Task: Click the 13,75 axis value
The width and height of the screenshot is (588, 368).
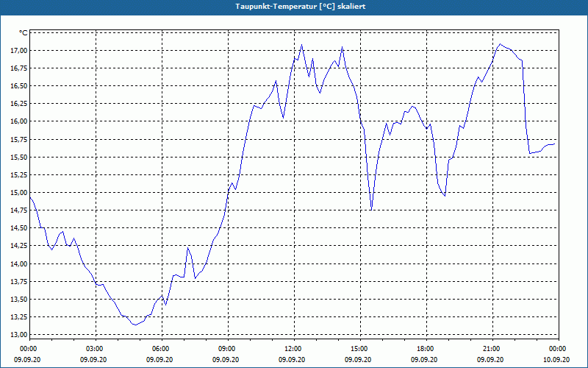Action: (x=20, y=281)
